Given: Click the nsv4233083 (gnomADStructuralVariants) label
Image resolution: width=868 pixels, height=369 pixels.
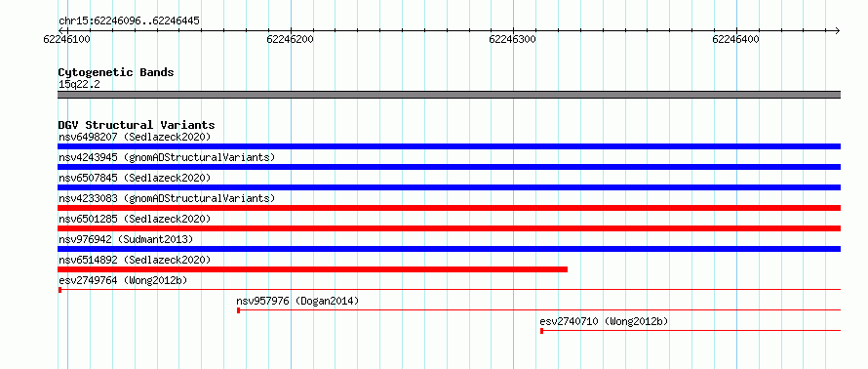Looking at the screenshot, I should pos(167,198).
